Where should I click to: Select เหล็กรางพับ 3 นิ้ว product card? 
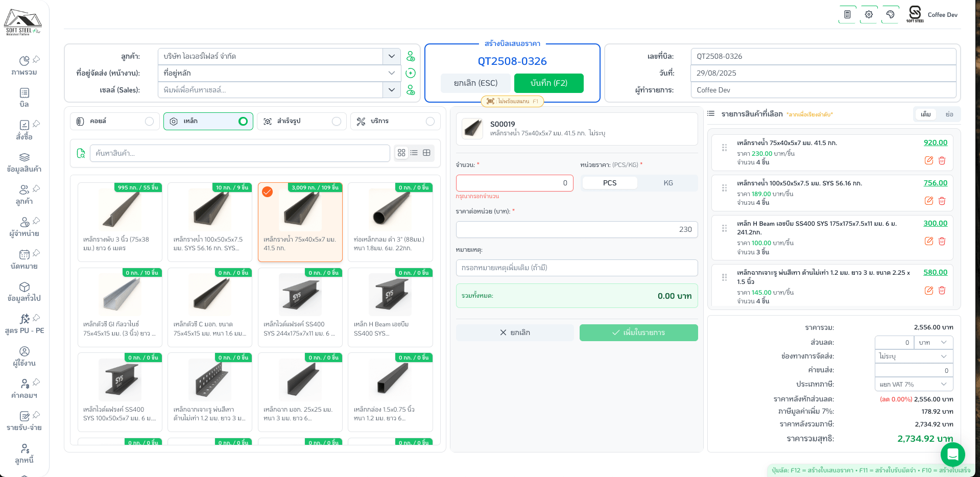120,222
